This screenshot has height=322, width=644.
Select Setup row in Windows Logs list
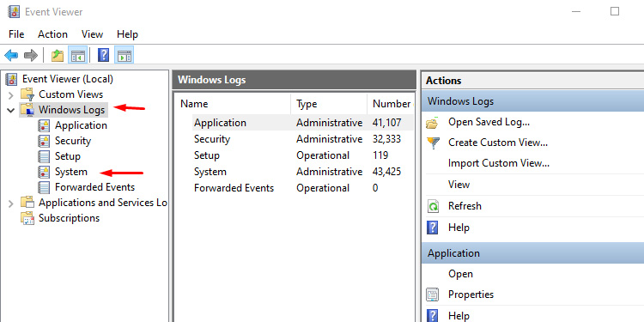click(295, 155)
